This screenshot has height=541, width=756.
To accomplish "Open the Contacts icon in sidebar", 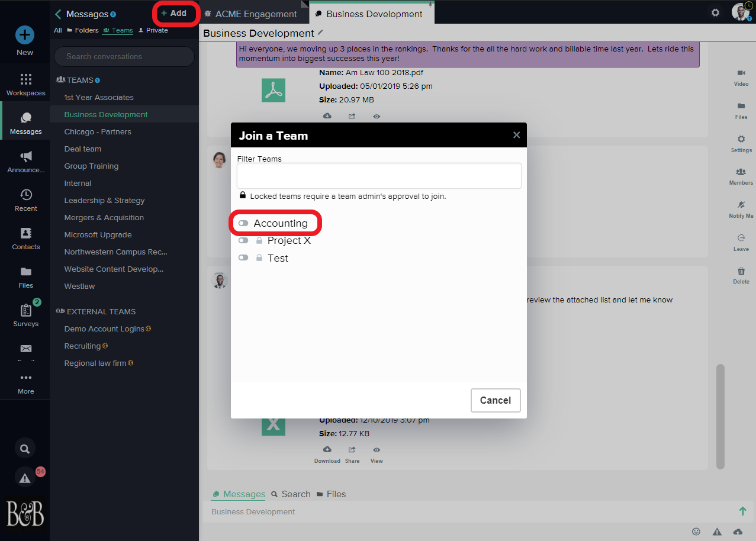I will (x=25, y=233).
